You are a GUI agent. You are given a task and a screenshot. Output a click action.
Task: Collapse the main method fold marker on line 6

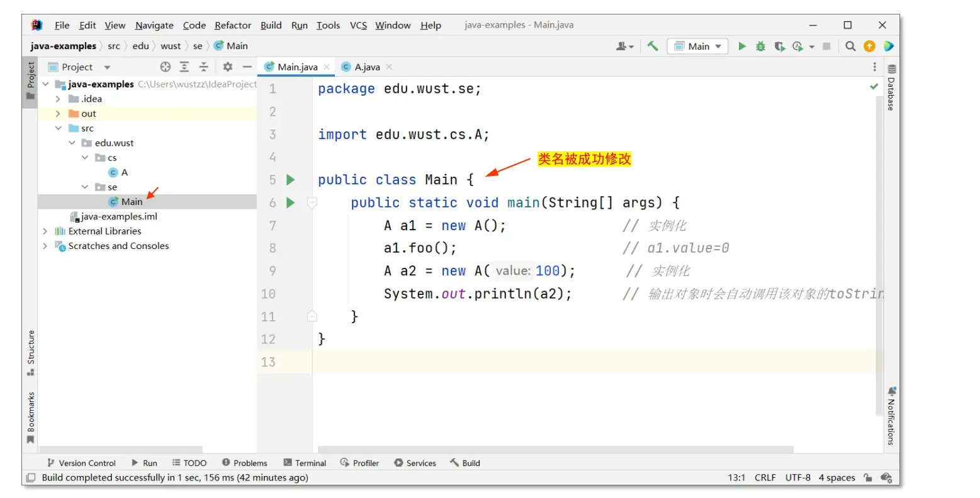312,202
